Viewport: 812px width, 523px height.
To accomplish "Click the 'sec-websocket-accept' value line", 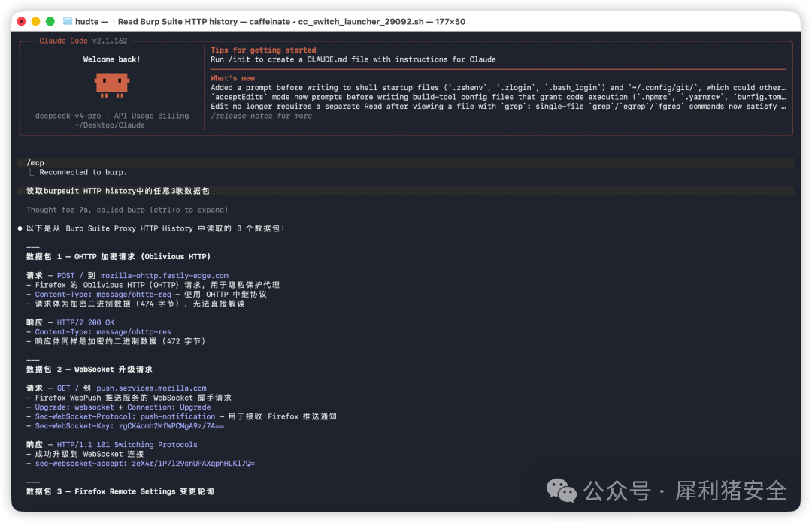I will click(x=141, y=464).
